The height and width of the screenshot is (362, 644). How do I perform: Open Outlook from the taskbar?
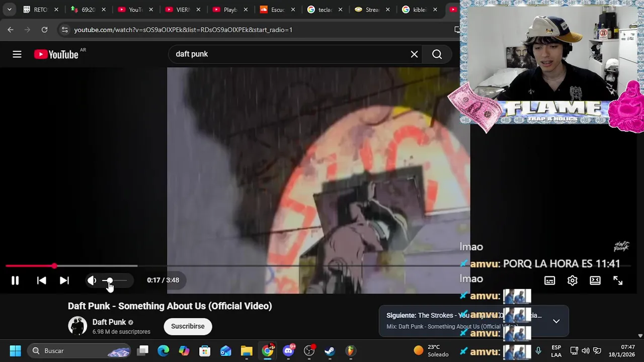tap(225, 351)
